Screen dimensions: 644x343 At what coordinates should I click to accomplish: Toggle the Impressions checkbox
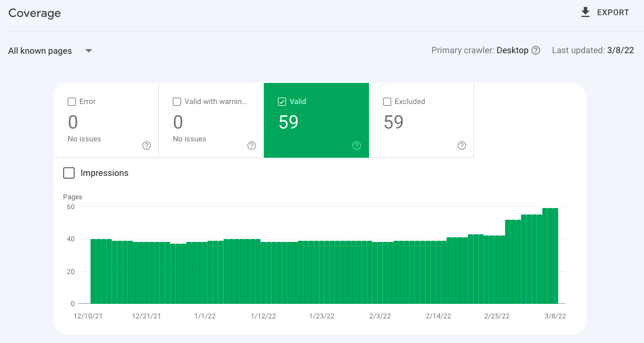(69, 173)
